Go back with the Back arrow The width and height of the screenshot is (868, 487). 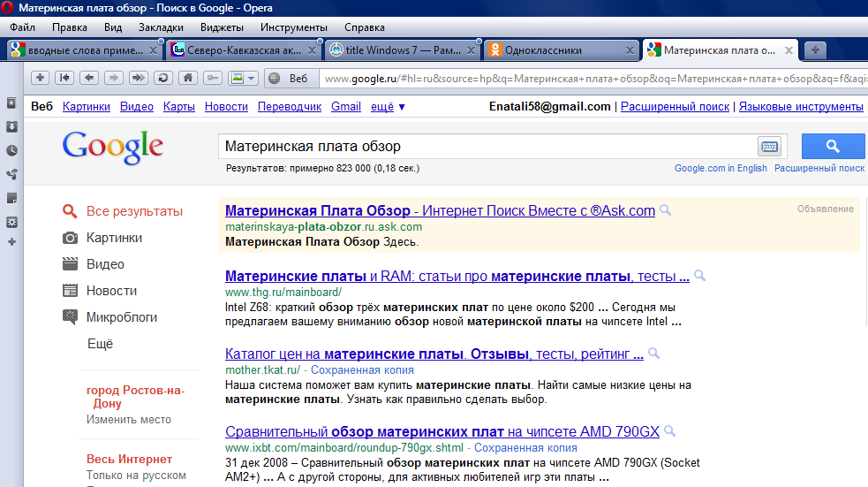89,78
